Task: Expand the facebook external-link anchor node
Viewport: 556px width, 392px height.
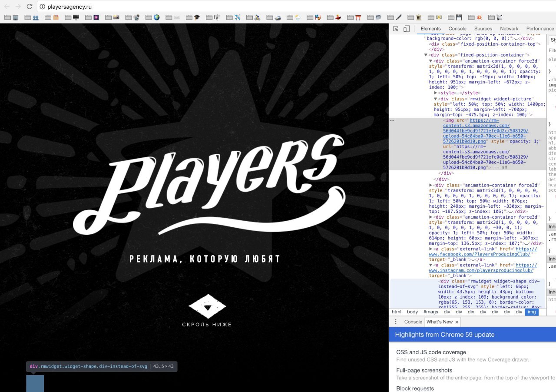Action: [x=431, y=249]
